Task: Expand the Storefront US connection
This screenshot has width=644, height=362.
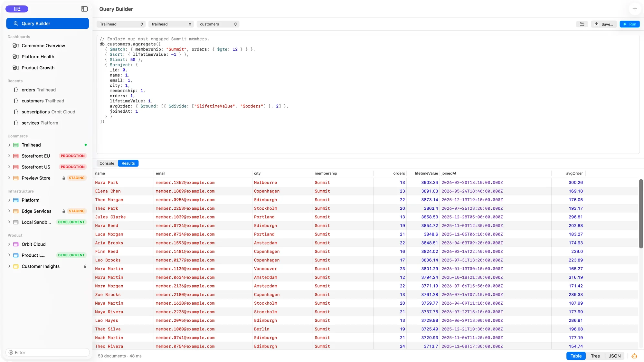Action: [x=9, y=167]
